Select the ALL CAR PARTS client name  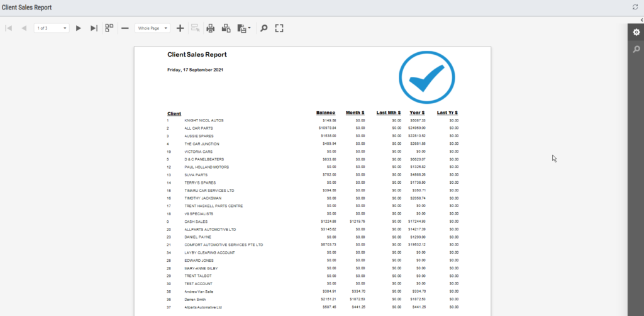(199, 128)
